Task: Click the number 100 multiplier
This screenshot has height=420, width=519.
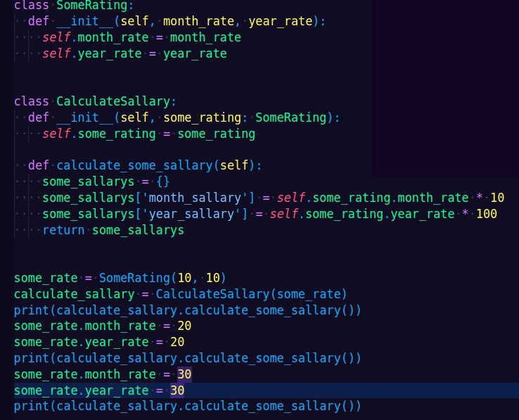Action: click(x=487, y=214)
